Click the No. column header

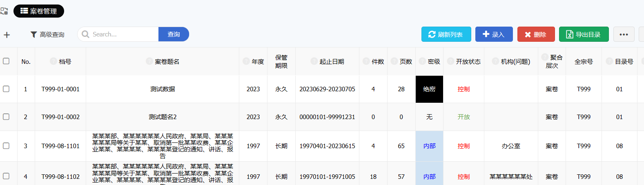[26, 61]
